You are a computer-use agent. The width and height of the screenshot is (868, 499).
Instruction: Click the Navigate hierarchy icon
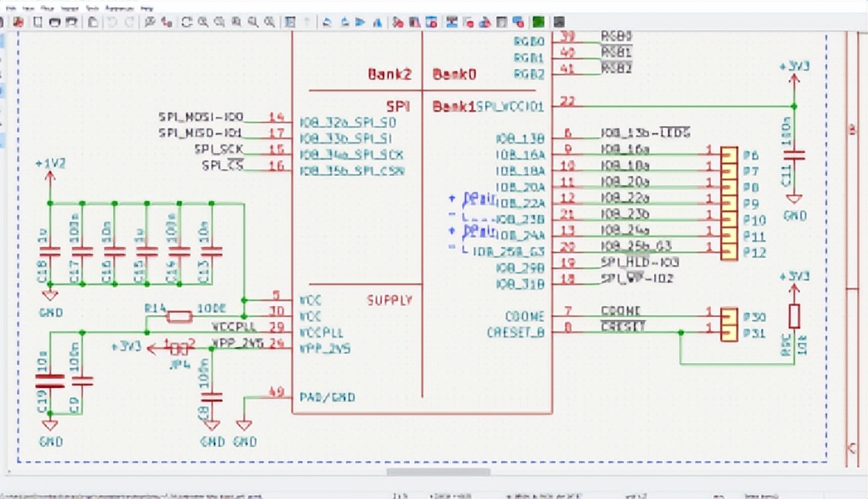pyautogui.click(x=290, y=22)
